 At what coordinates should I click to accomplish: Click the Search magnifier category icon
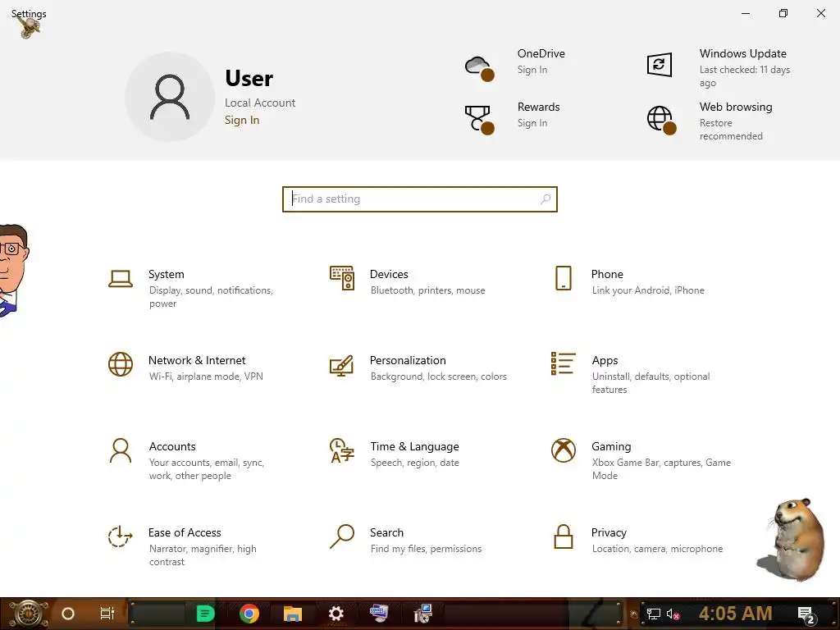342,536
